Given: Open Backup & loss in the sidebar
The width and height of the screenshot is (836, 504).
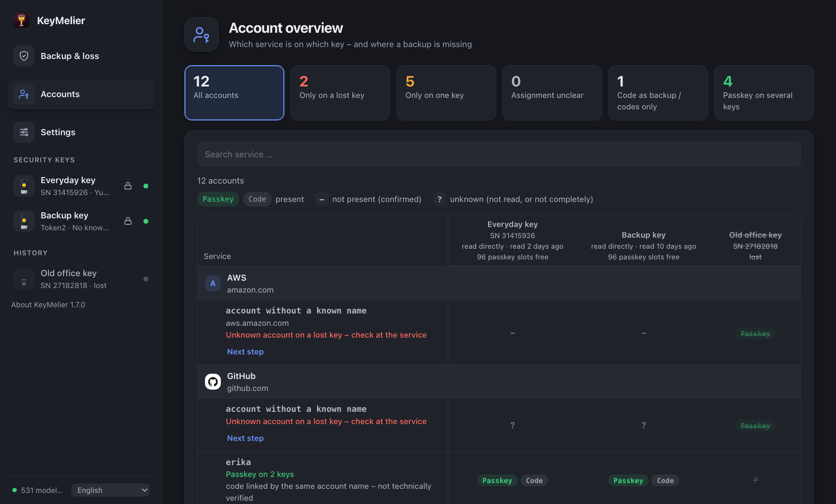Looking at the screenshot, I should (81, 56).
